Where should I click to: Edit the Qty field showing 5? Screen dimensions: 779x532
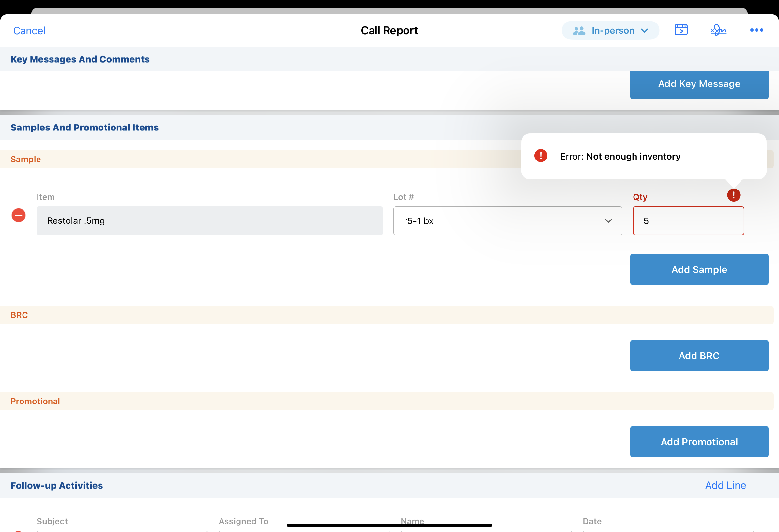tap(688, 221)
